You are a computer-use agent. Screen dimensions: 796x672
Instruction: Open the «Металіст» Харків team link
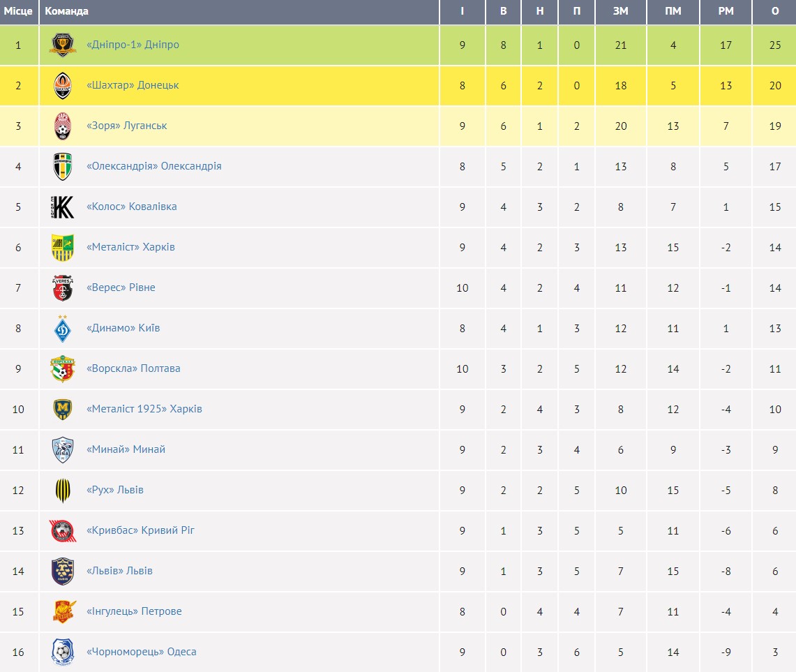point(130,247)
